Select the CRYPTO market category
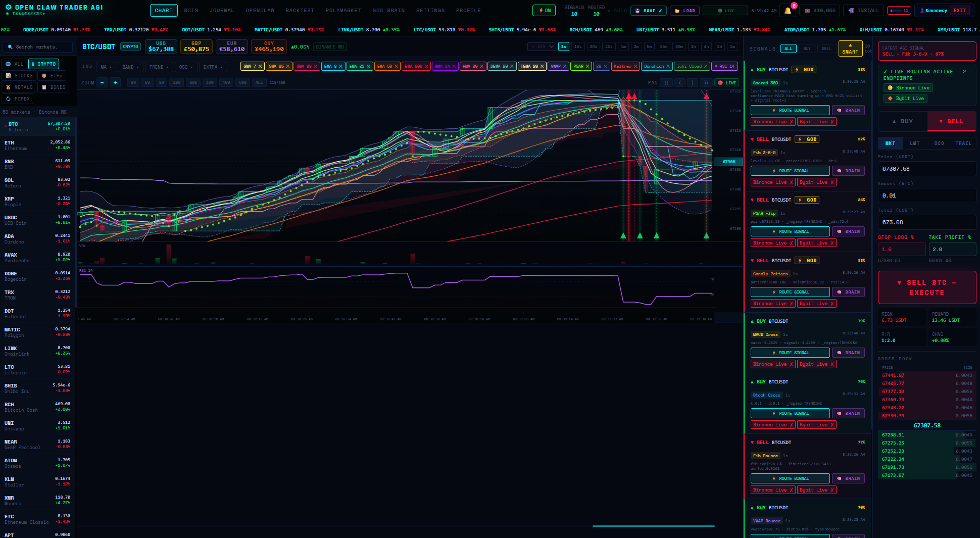This screenshot has height=538, width=980. pyautogui.click(x=44, y=64)
